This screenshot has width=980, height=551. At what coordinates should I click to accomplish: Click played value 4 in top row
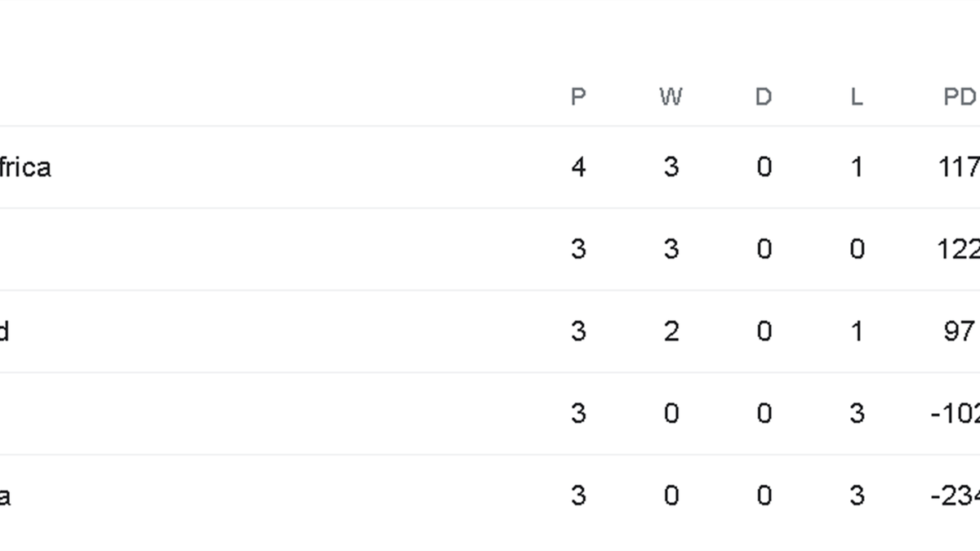(x=578, y=167)
